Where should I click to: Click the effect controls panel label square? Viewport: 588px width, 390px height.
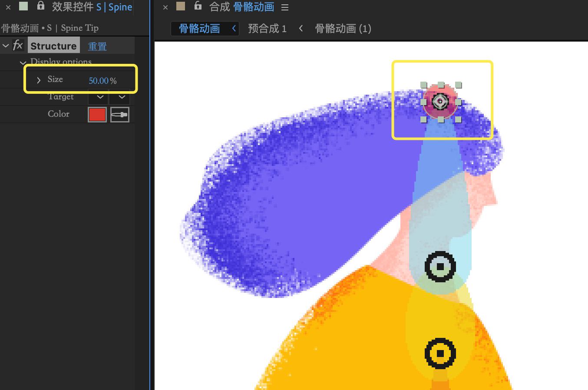(23, 6)
